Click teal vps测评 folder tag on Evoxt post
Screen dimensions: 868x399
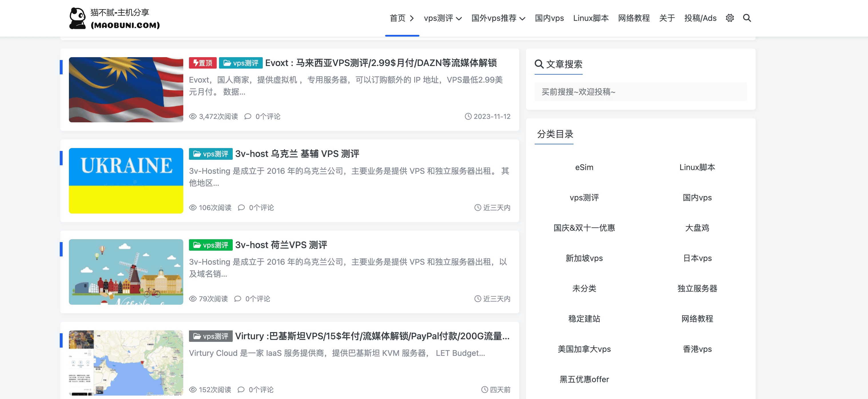click(x=241, y=63)
